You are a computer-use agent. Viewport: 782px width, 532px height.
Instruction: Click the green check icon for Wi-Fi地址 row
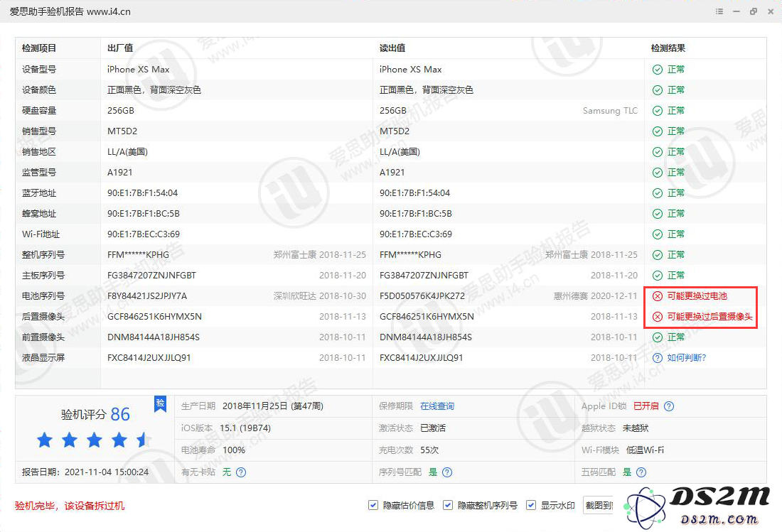pyautogui.click(x=658, y=234)
